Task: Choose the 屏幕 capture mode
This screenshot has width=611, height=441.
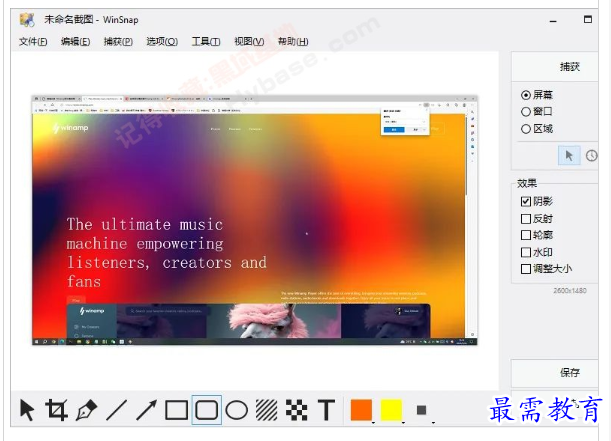Action: (537, 95)
